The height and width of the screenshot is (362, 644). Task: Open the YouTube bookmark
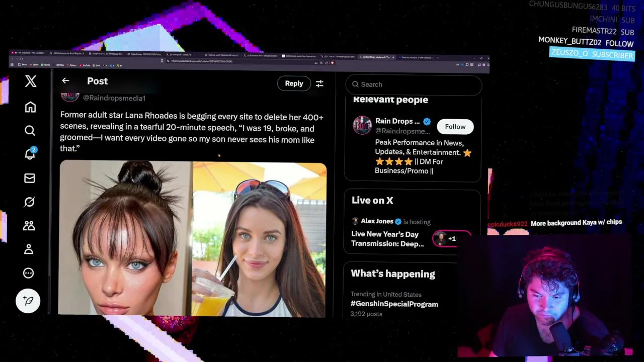(x=85, y=65)
